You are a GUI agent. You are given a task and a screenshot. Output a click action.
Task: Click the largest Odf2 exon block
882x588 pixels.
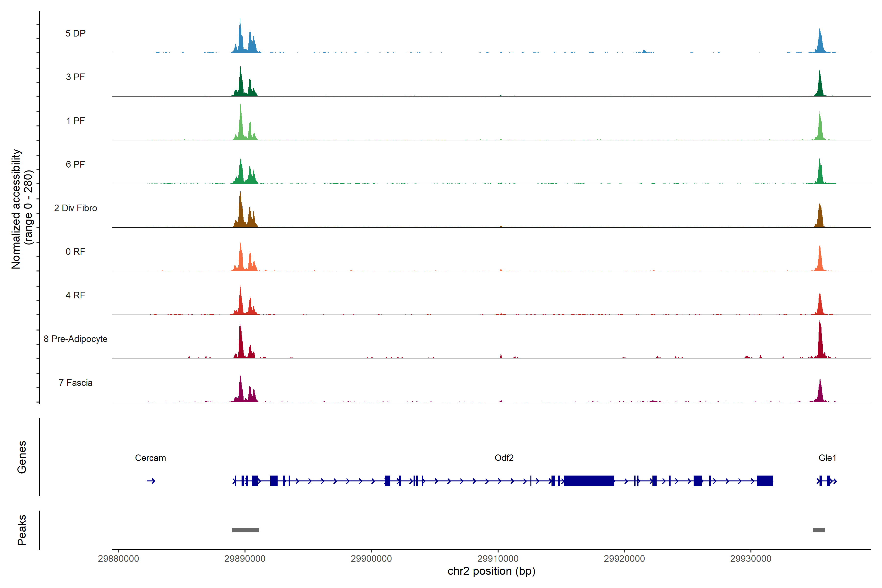click(589, 481)
